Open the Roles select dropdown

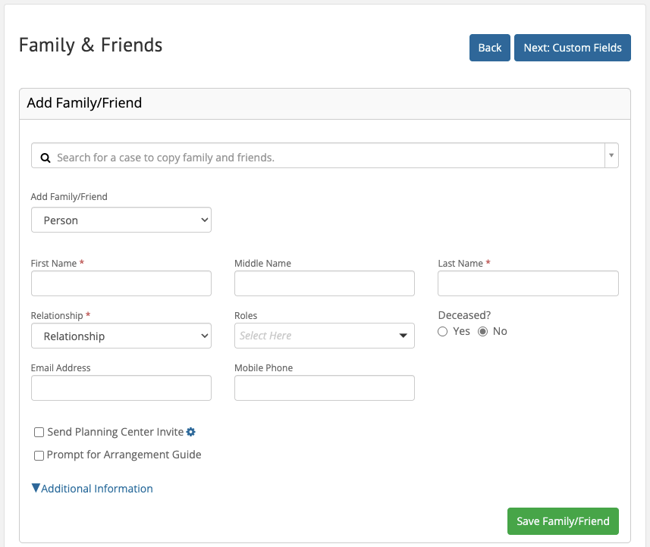pyautogui.click(x=324, y=336)
